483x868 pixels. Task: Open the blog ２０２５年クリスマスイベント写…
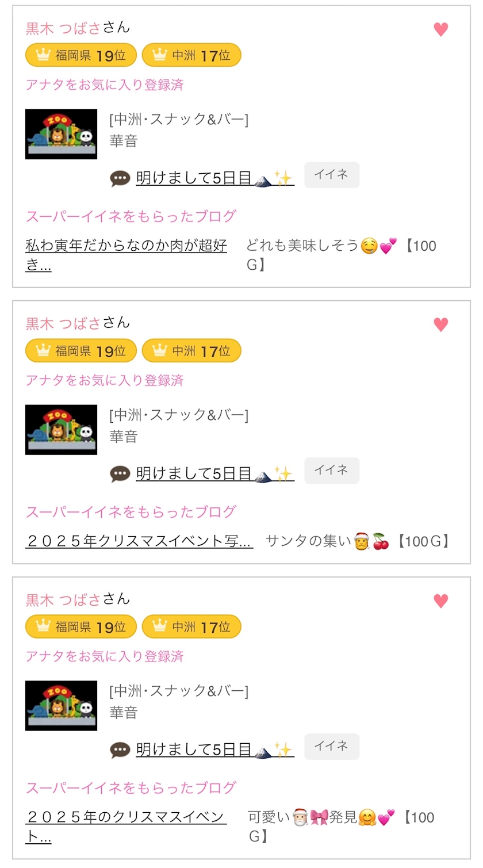click(x=139, y=541)
